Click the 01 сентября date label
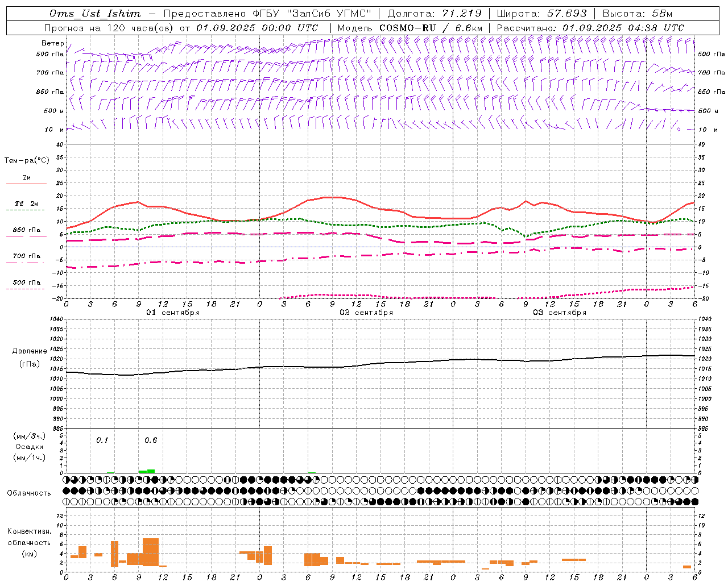Image resolution: width=728 pixels, height=582 pixels. coord(173,313)
